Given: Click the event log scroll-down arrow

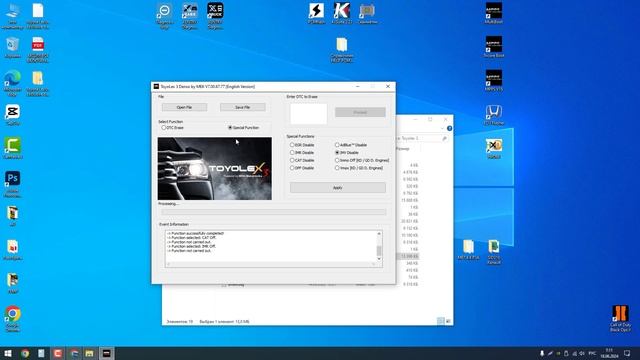Looking at the screenshot, I should (x=379, y=259).
